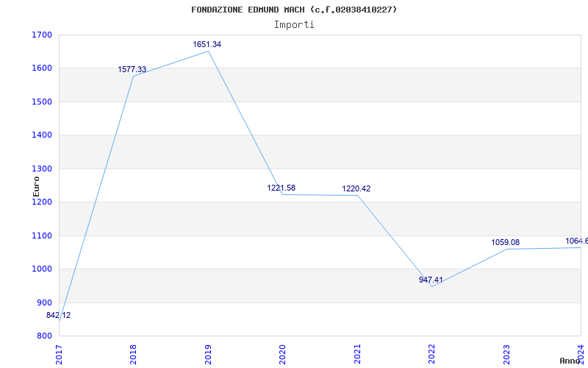Viewport: 588px width, 368px height.
Task: Click the 2017 x-axis year label
Action: [59, 355]
